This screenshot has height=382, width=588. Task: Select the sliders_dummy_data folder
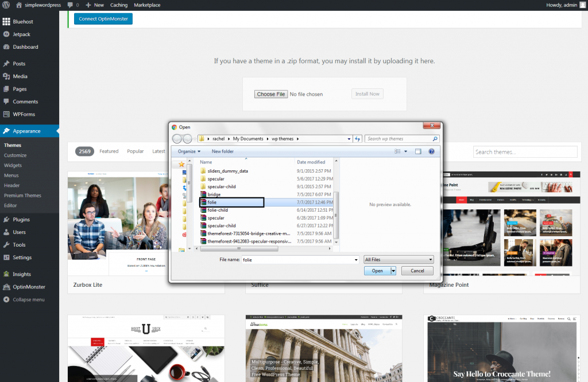227,171
